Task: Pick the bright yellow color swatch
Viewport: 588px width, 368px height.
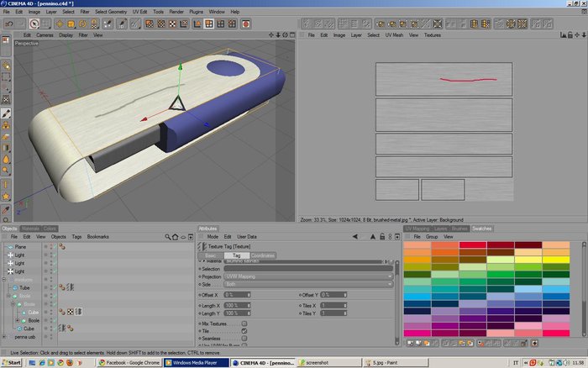Action: 556,260
